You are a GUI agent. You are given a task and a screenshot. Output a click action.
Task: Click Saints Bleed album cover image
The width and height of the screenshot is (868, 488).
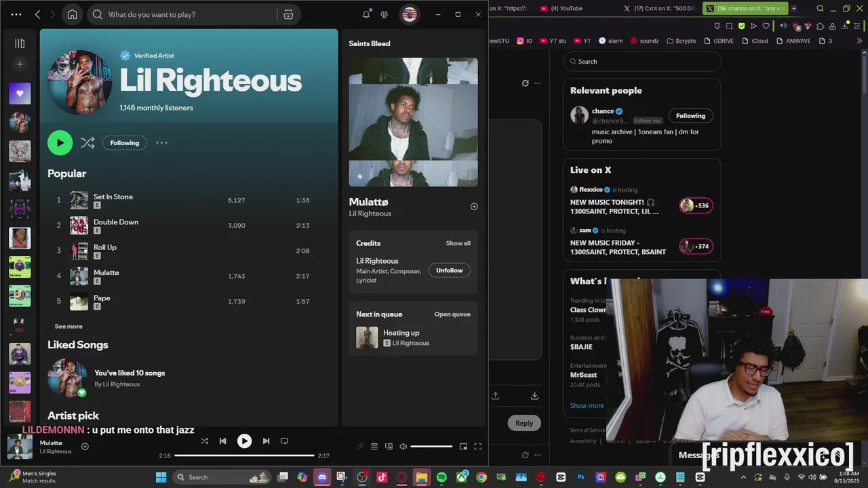(413, 122)
